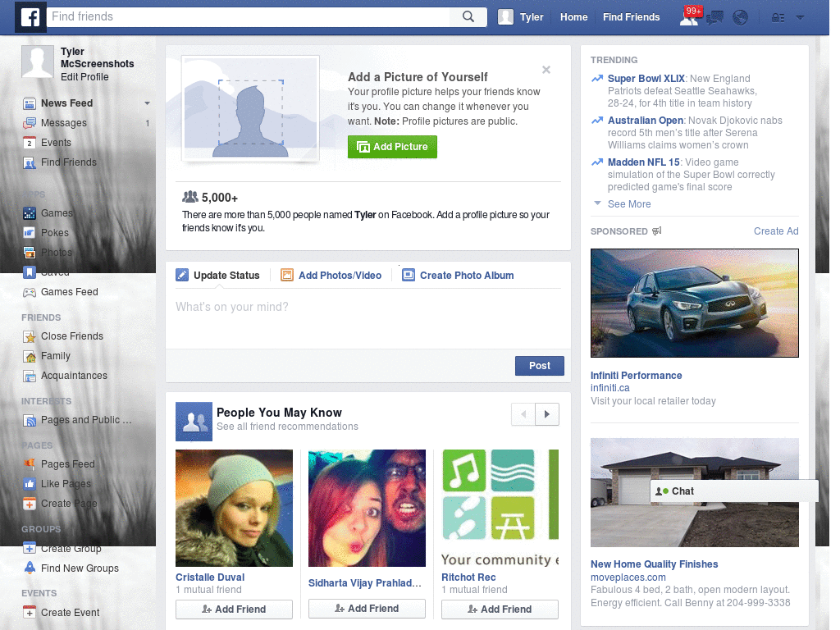Go to Home in top navigation
840x630 pixels.
pos(573,17)
